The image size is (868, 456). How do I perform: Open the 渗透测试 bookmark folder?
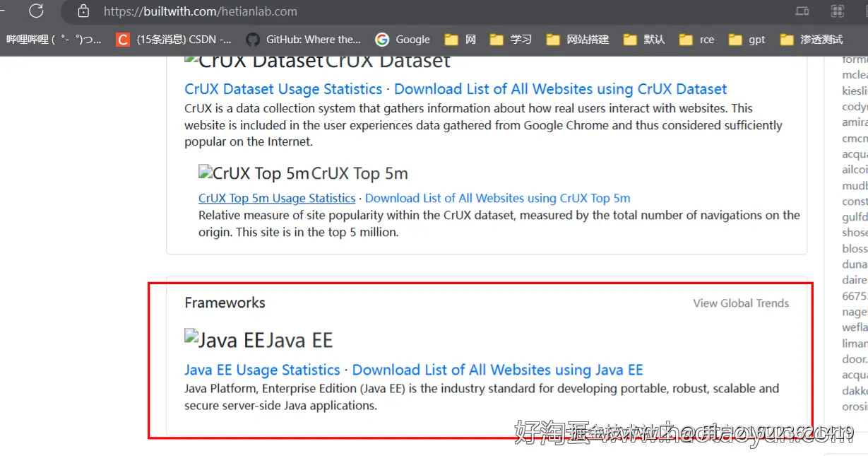(811, 40)
